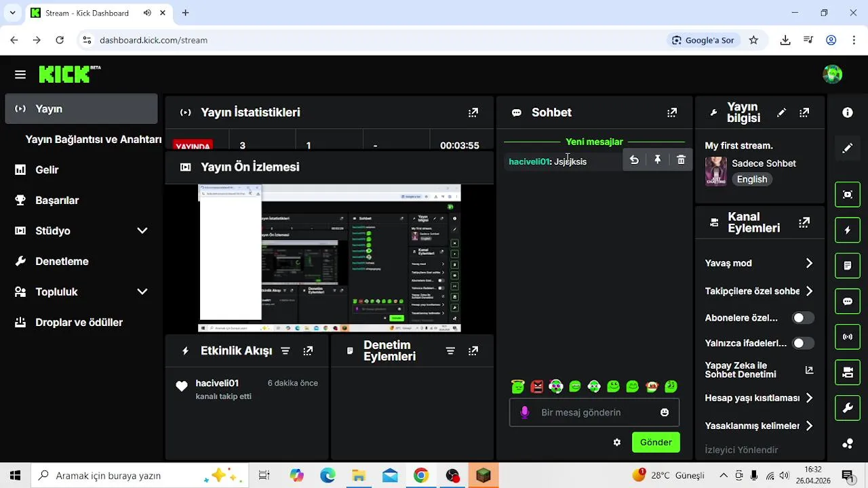Open Yavaş mod options arrow

coord(809,263)
